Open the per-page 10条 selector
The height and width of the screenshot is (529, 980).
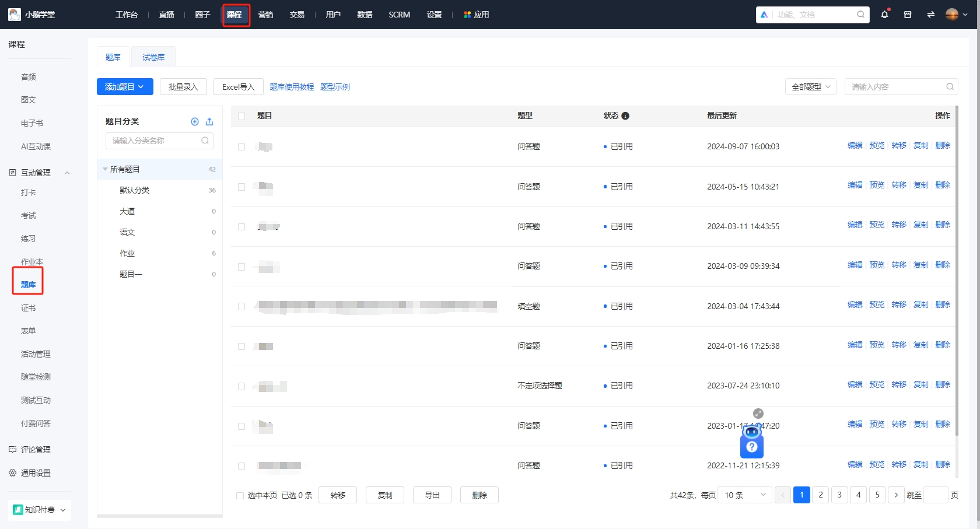(744, 495)
